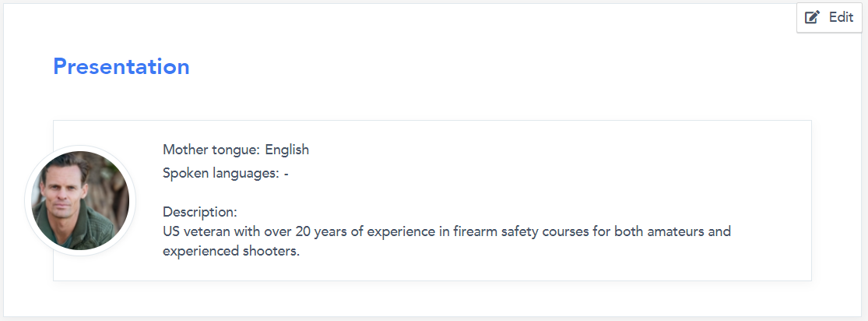Image resolution: width=868 pixels, height=321 pixels.
Task: Click the dash after Spoken languages
Action: tap(286, 174)
